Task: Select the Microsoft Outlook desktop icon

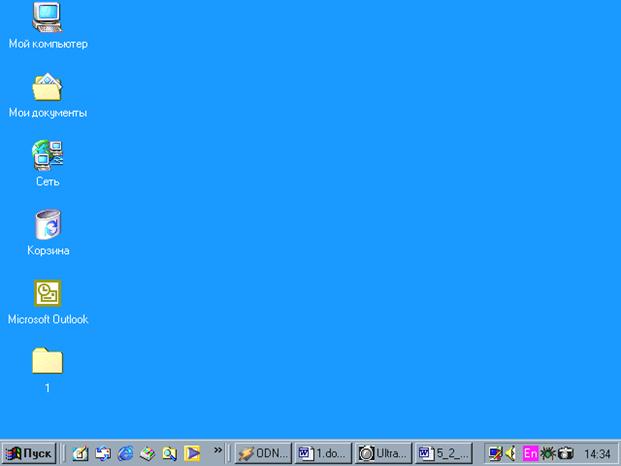Action: coord(48,293)
